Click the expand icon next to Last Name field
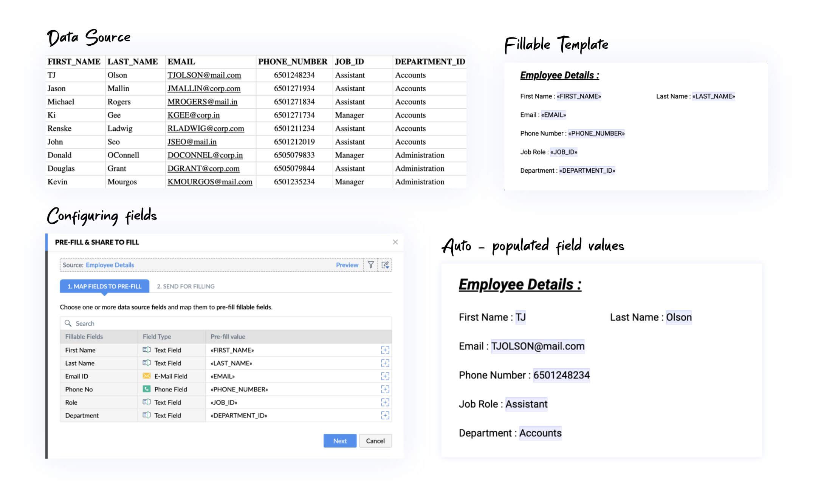This screenshot has width=824, height=504. click(386, 363)
